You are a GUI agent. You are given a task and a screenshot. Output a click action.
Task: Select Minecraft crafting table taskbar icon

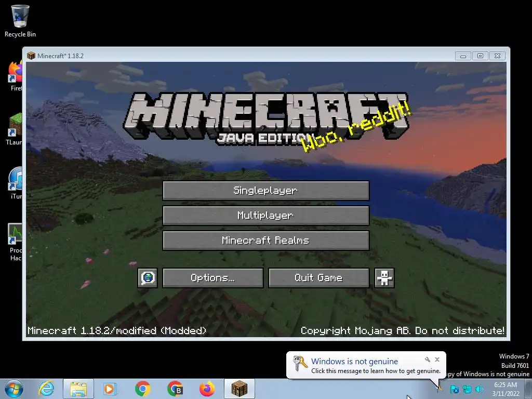tap(240, 389)
